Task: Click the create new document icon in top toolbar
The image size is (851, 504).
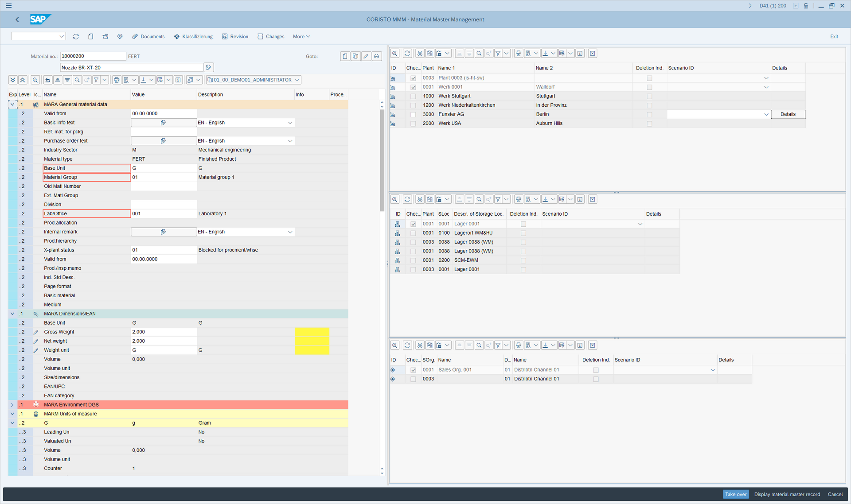Action: [x=90, y=36]
